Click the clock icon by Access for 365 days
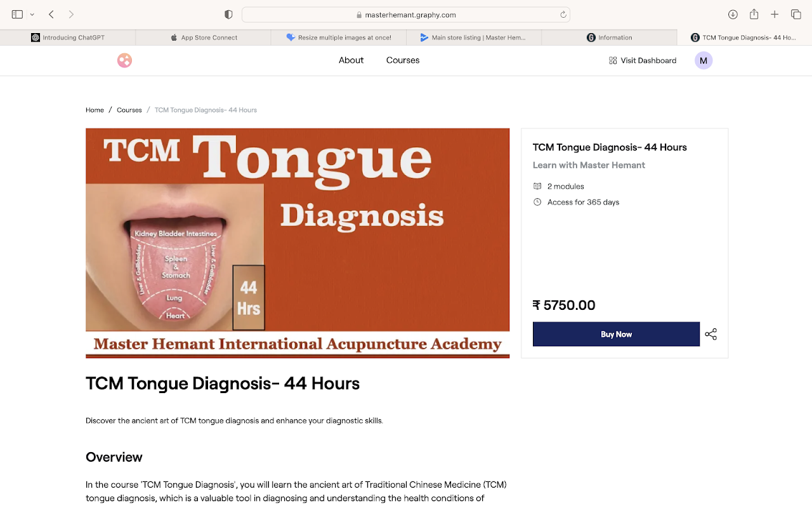The image size is (812, 508). click(x=537, y=202)
